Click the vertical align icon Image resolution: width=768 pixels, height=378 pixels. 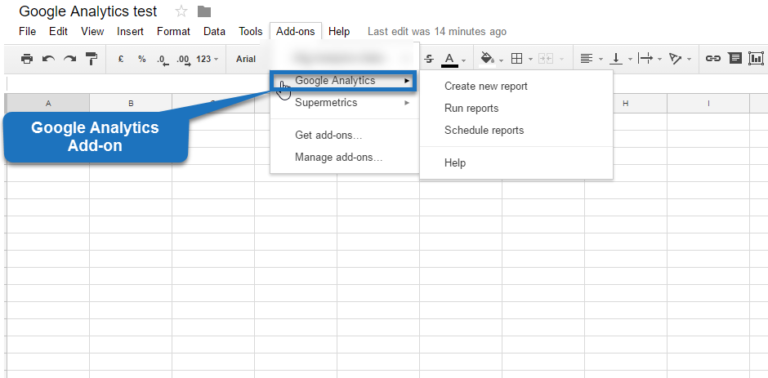(x=616, y=59)
